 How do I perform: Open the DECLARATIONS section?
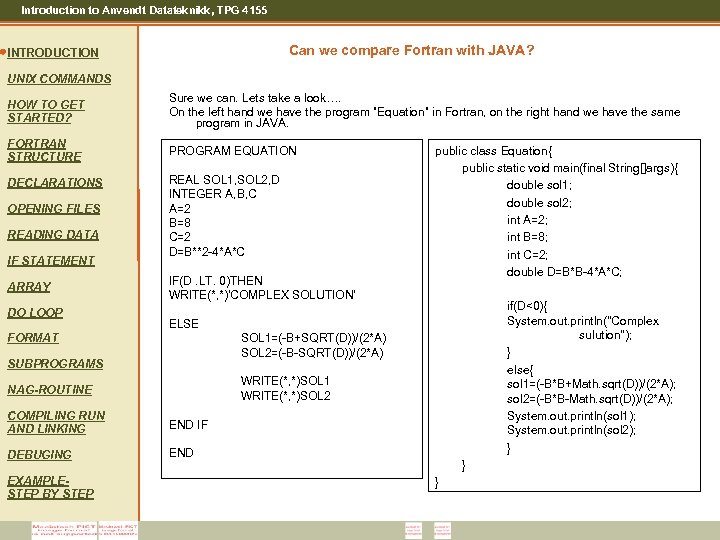(x=55, y=183)
